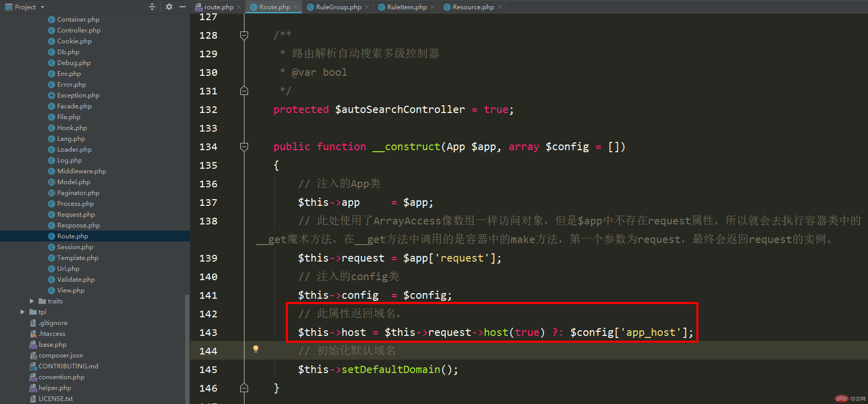
Task: Select Session.php file
Action: (x=75, y=247)
